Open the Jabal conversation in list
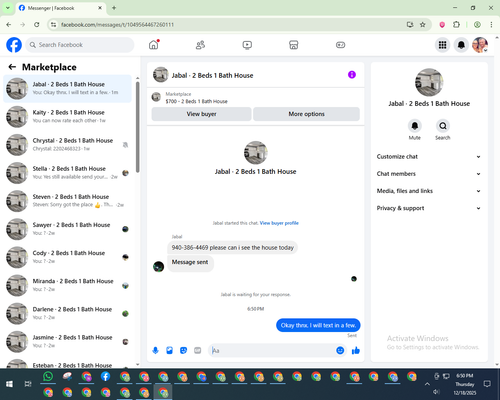The height and width of the screenshot is (400, 500). click(68, 89)
